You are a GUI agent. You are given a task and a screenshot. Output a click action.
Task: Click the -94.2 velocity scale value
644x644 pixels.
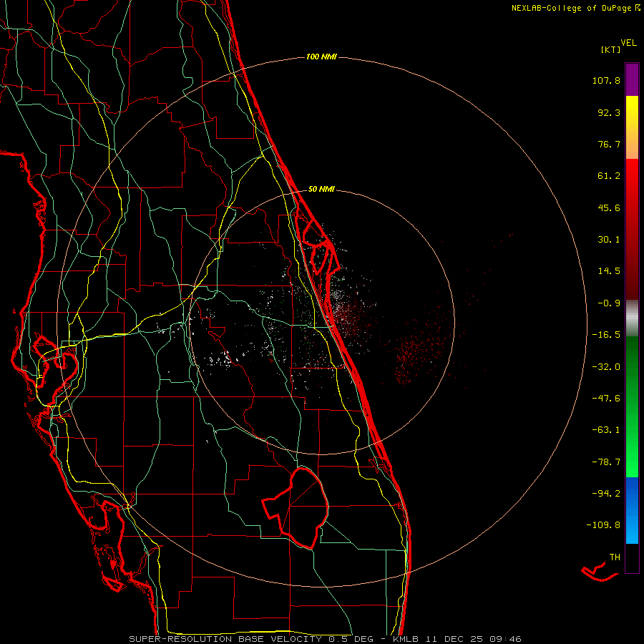pyautogui.click(x=606, y=494)
